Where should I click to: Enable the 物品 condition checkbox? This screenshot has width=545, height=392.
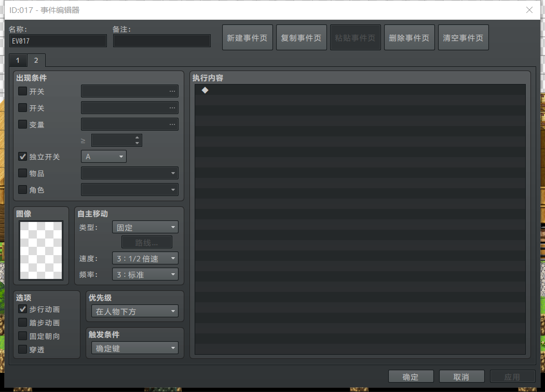click(x=23, y=173)
